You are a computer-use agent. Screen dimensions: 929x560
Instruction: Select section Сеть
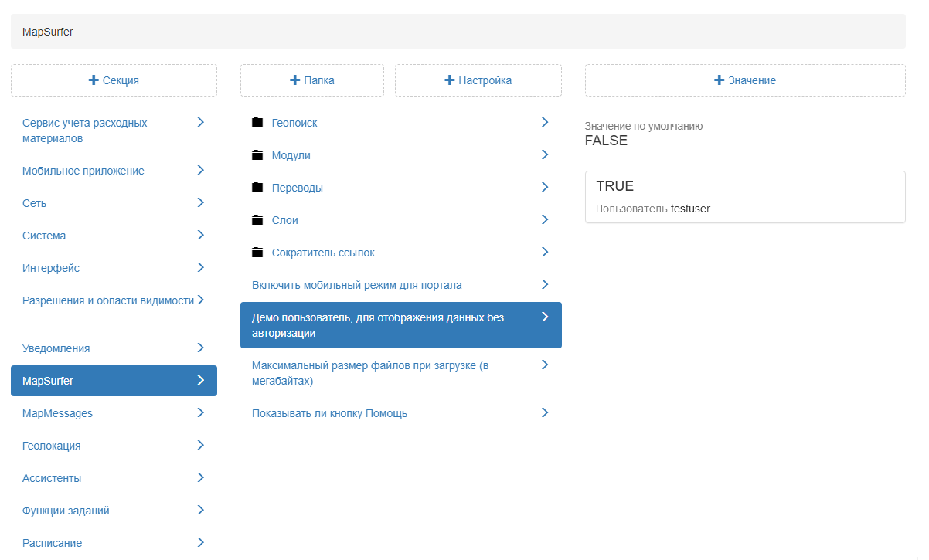click(114, 203)
